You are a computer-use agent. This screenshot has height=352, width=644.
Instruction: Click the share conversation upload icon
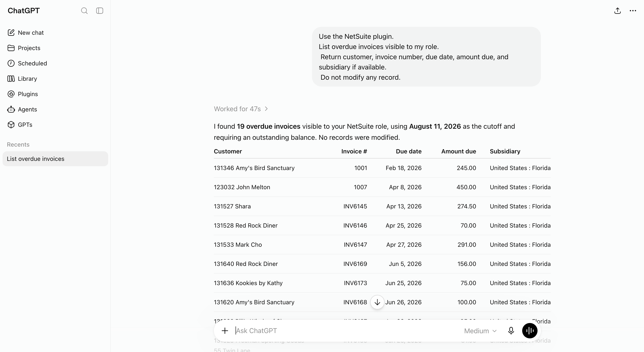click(x=618, y=10)
